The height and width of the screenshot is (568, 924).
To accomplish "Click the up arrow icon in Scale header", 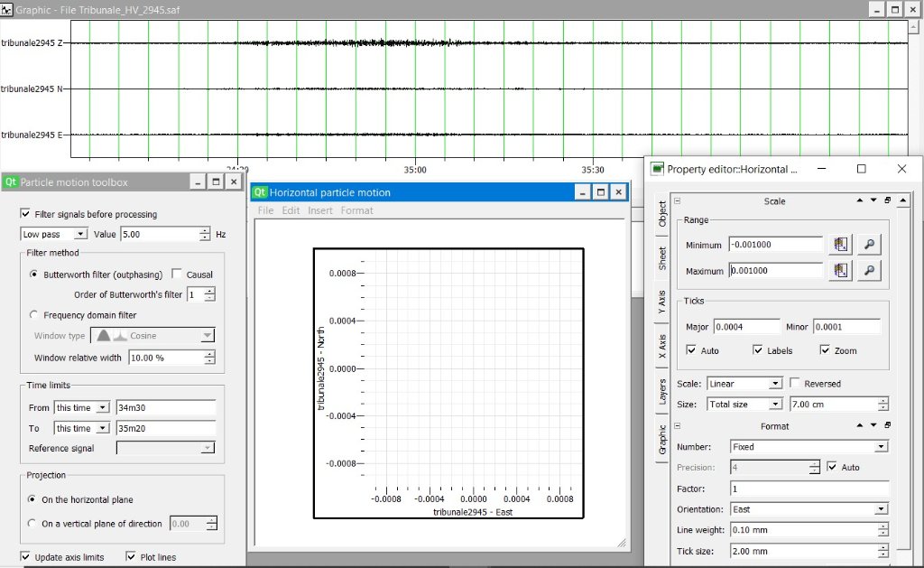I will pyautogui.click(x=859, y=200).
